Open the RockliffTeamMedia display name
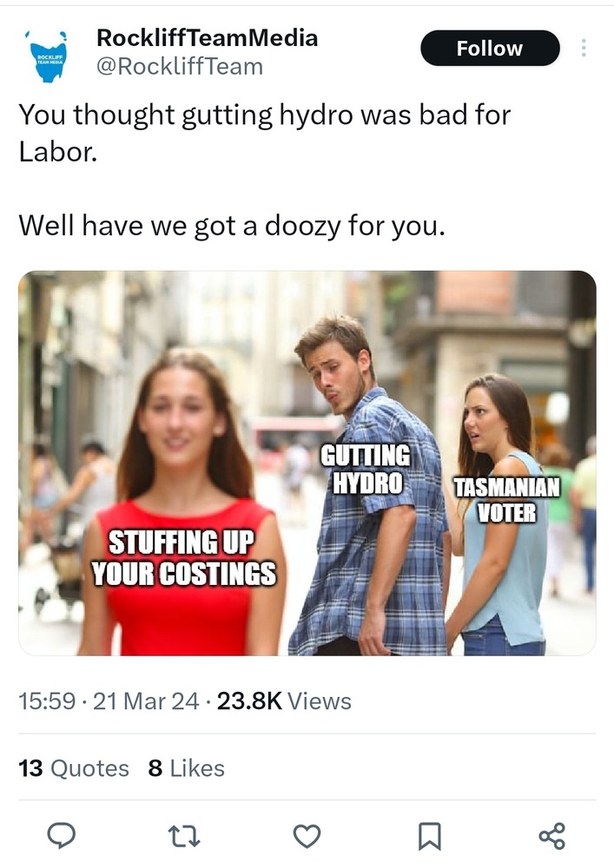The image size is (614, 868). 207,37
